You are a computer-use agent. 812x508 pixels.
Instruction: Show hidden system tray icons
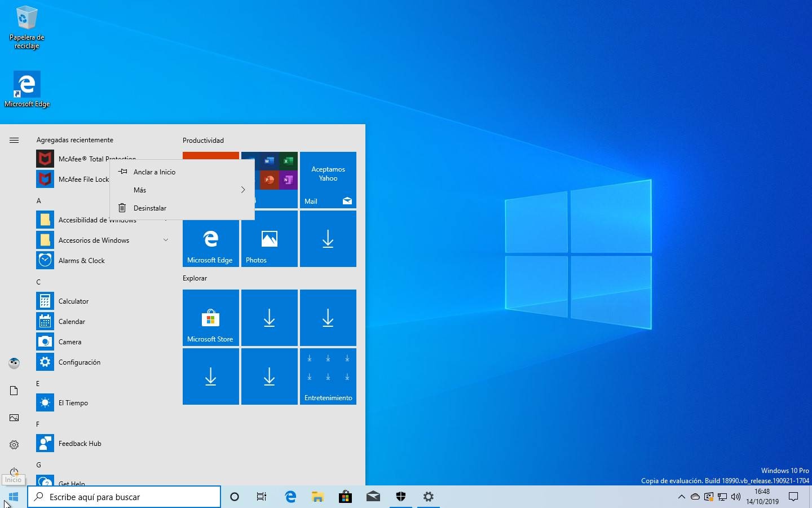click(x=681, y=497)
